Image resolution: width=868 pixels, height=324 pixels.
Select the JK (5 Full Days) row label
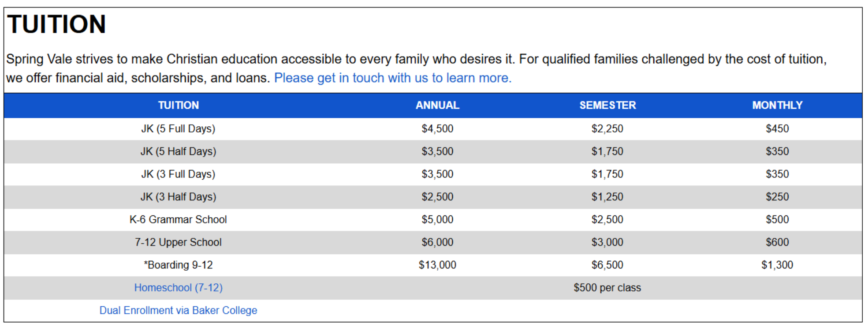178,129
